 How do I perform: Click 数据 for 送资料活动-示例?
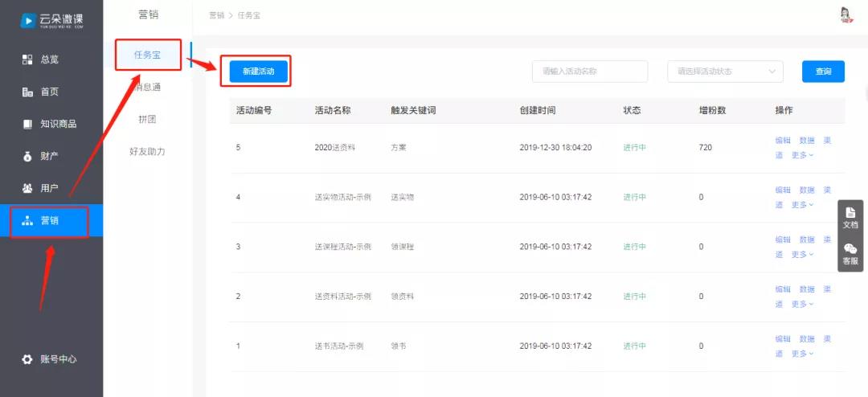807,289
